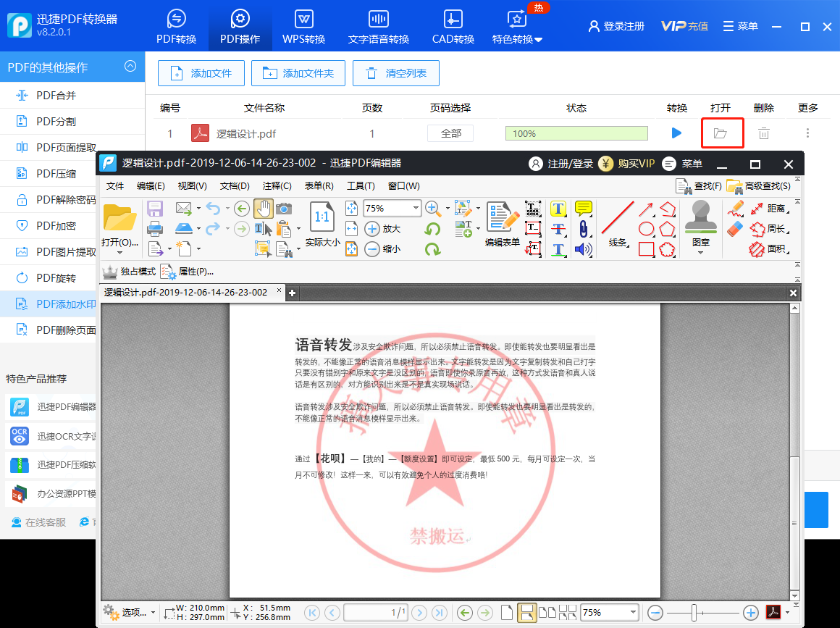840x628 pixels.
Task: Click the 清空列表 button
Action: 396,73
